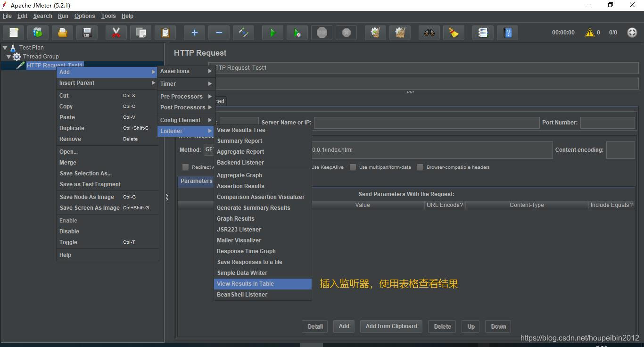Click the Paste clipboard toolbar icon
Screen dimensions: 644x347
click(165, 33)
